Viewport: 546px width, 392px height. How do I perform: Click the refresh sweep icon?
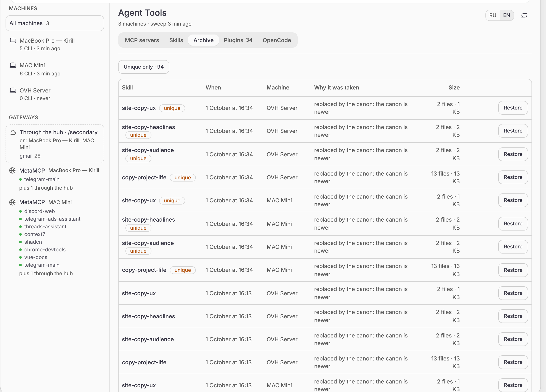pos(524,15)
